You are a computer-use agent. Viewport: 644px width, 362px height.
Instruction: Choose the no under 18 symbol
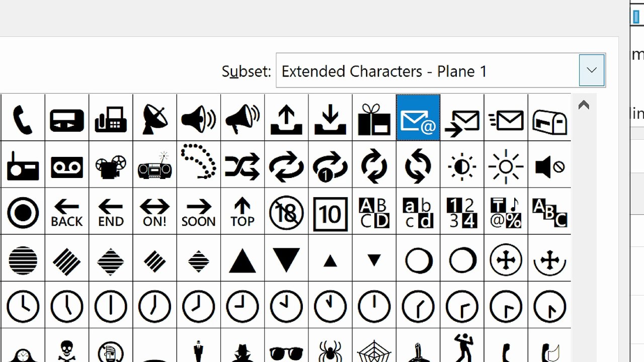pyautogui.click(x=286, y=211)
